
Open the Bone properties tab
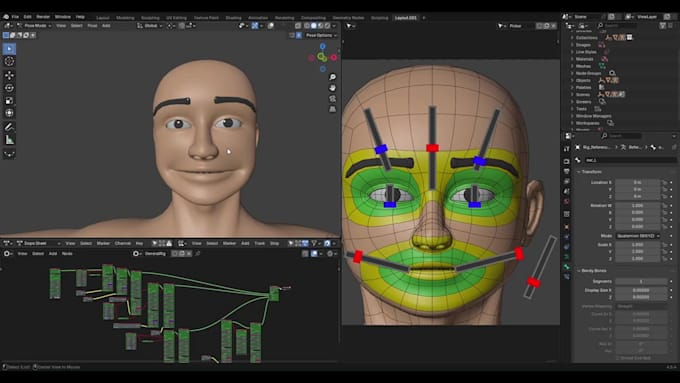[x=567, y=266]
